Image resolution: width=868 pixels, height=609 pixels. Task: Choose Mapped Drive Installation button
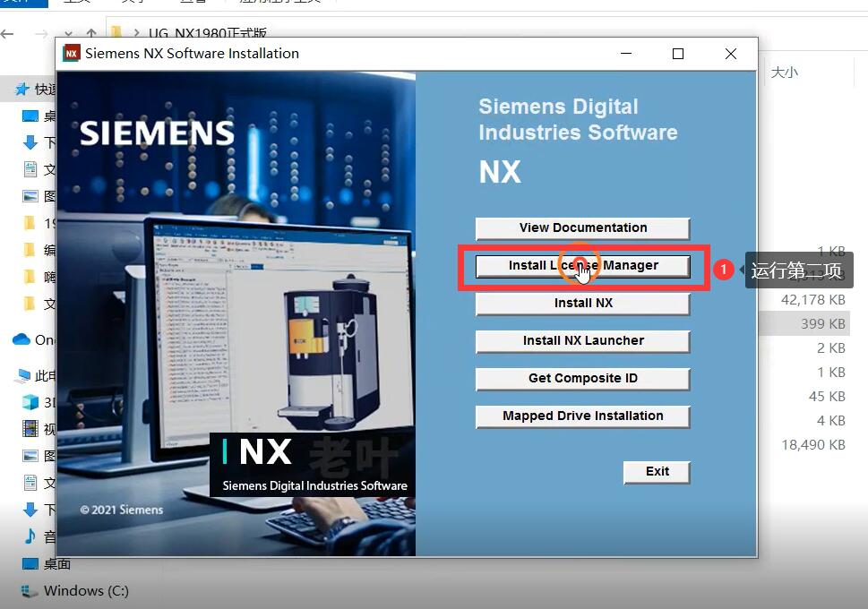[x=582, y=416]
